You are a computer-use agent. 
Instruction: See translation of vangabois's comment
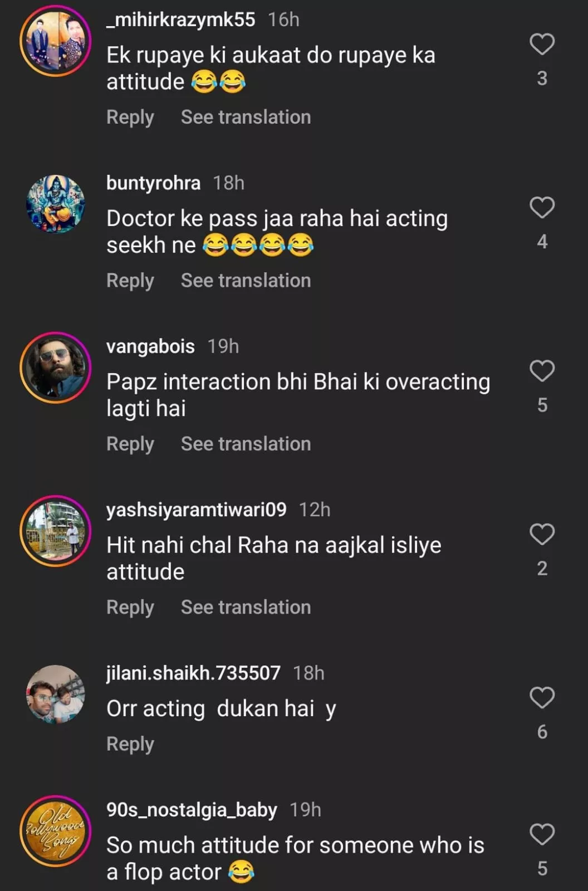pyautogui.click(x=246, y=444)
